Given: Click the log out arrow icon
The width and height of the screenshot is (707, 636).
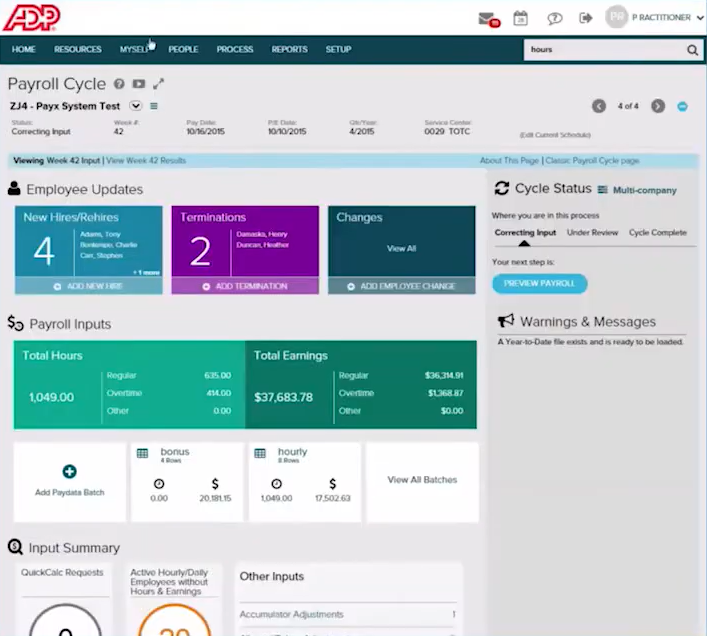Looking at the screenshot, I should point(585,18).
